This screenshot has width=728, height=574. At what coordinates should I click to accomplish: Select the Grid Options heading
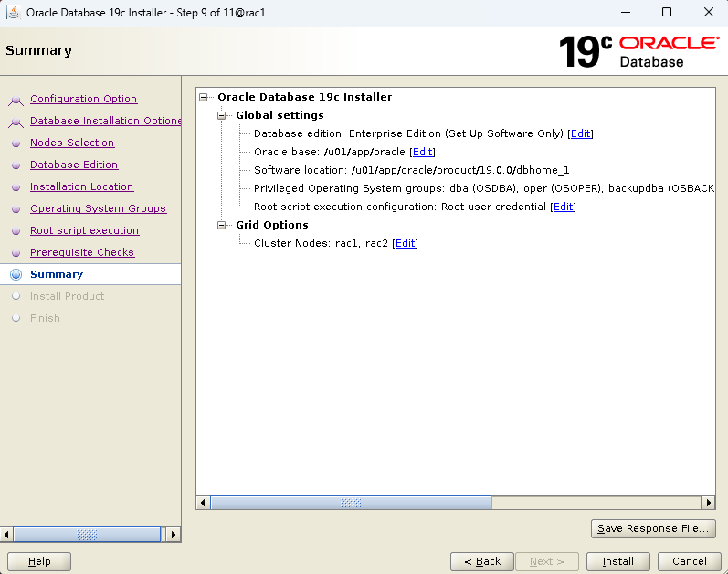point(272,225)
